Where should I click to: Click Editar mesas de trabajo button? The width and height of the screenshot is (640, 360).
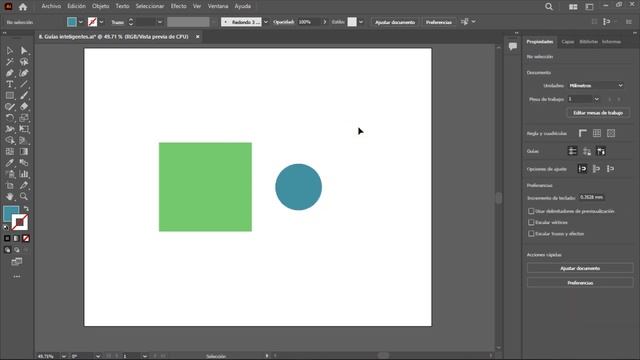click(x=598, y=113)
